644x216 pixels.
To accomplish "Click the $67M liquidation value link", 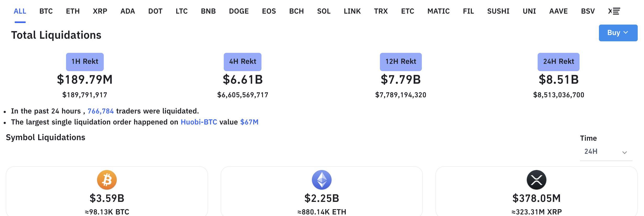I will (x=249, y=122).
